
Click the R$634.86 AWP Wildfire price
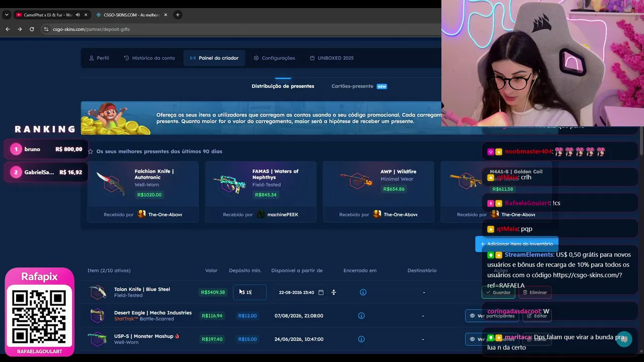pyautogui.click(x=394, y=189)
